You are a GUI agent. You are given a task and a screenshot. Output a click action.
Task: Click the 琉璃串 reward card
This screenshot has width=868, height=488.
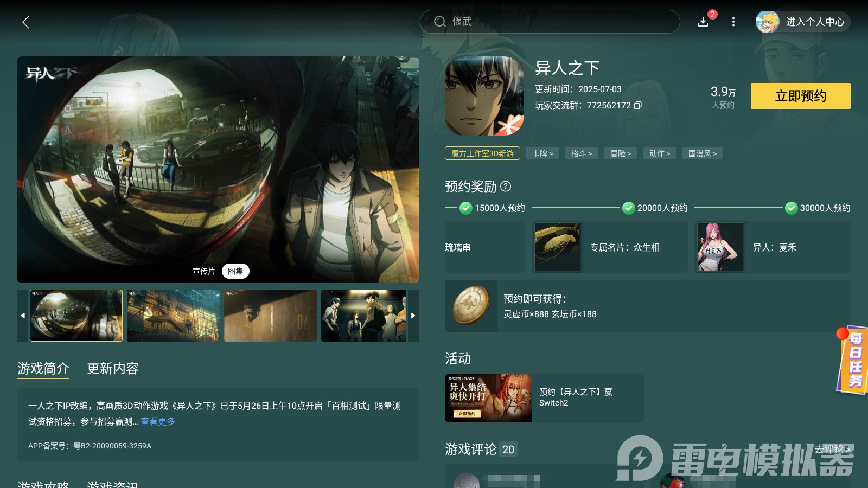point(485,247)
